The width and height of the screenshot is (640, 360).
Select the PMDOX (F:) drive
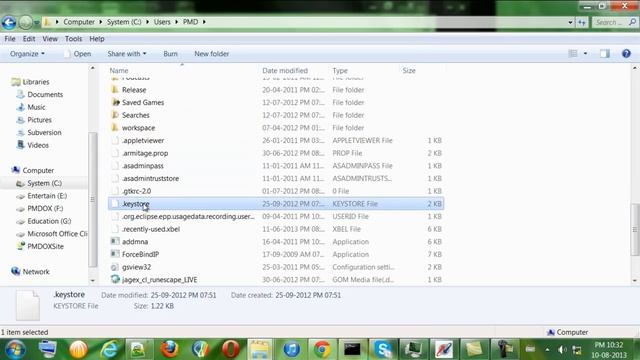pos(40,209)
